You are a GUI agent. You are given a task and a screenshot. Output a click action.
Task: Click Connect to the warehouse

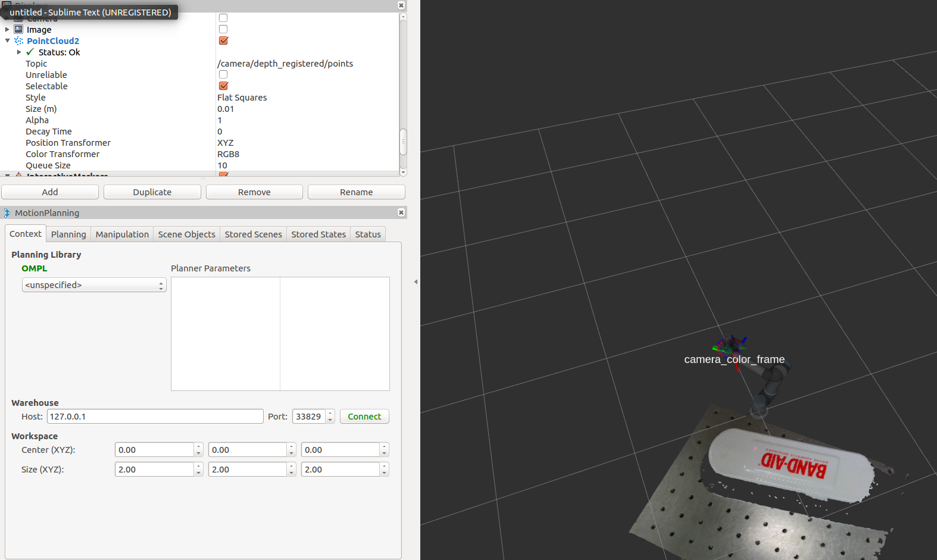364,417
